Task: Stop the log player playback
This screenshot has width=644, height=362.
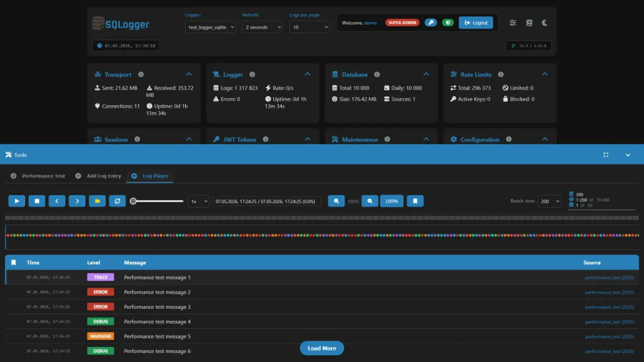Action: pyautogui.click(x=37, y=201)
